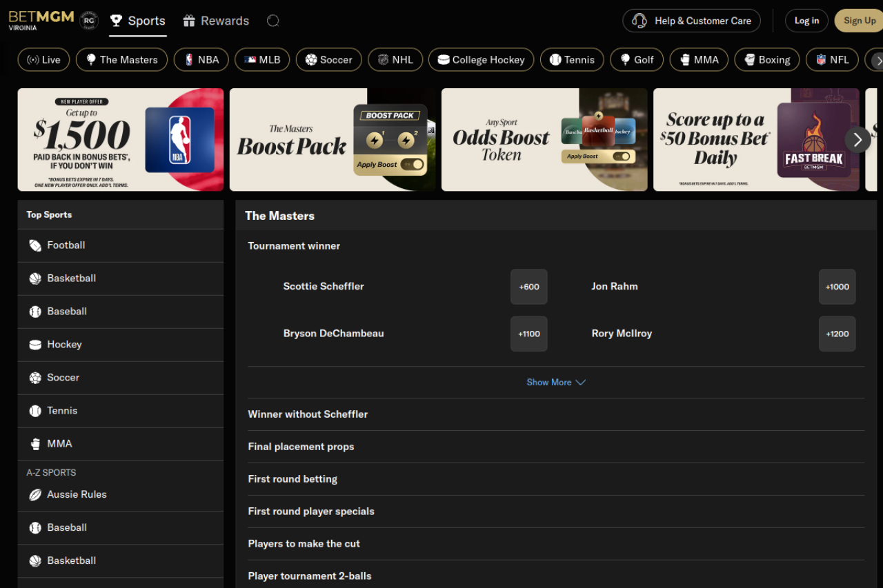Image resolution: width=883 pixels, height=588 pixels.
Task: Advance promo carousel with right arrow
Action: click(857, 140)
